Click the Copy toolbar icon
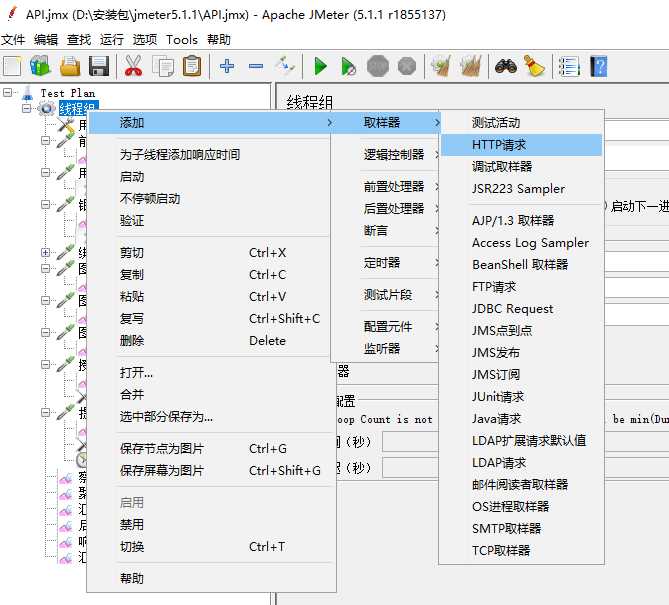This screenshot has height=605, width=669. (163, 67)
